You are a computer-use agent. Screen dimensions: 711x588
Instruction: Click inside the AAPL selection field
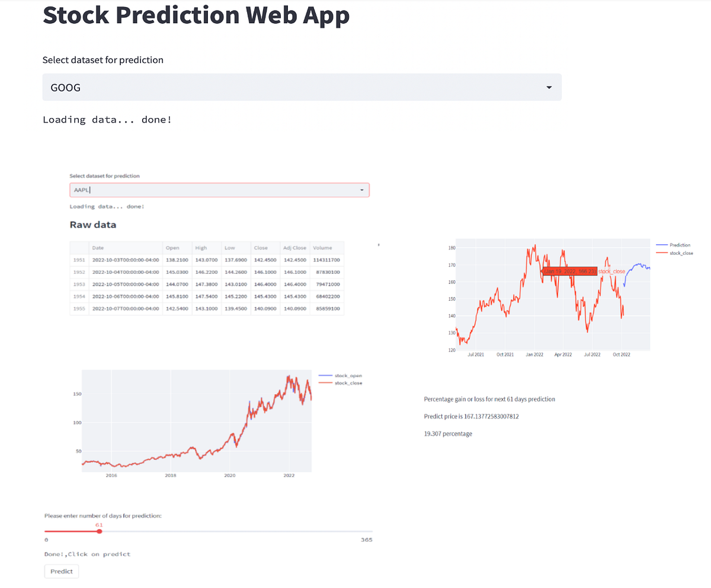pos(213,190)
